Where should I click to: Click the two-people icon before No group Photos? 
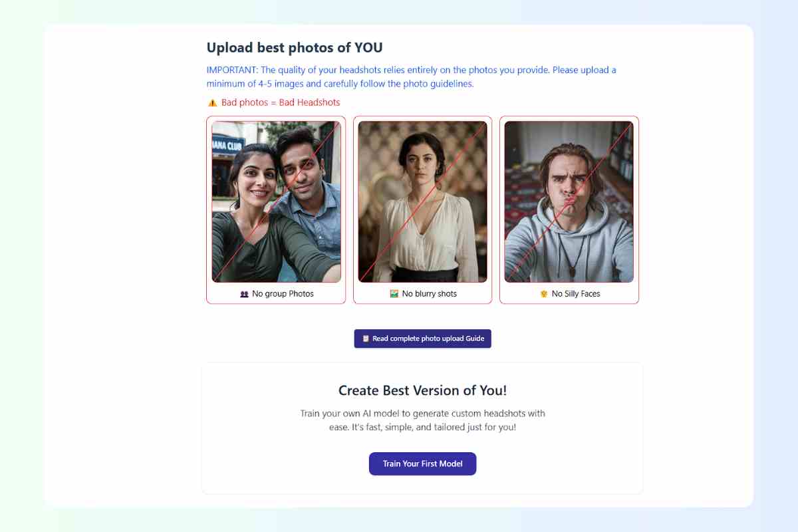tap(244, 294)
